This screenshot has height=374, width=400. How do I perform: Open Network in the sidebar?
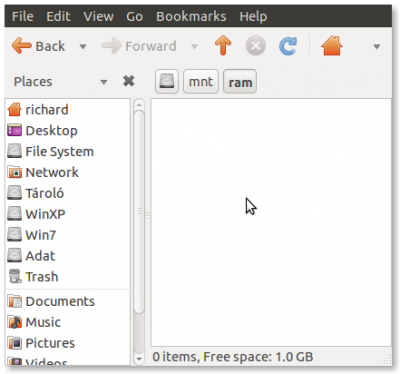point(68,172)
